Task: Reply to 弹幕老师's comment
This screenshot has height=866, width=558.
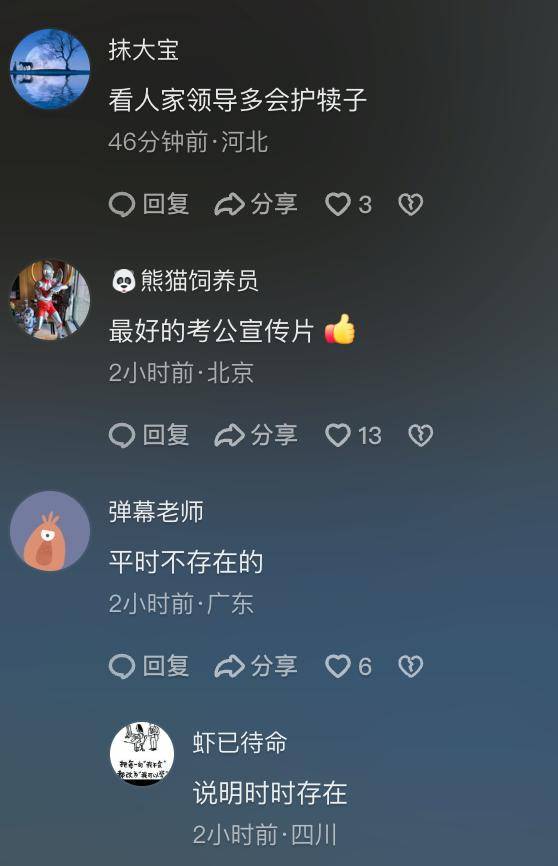Action: pos(149,666)
